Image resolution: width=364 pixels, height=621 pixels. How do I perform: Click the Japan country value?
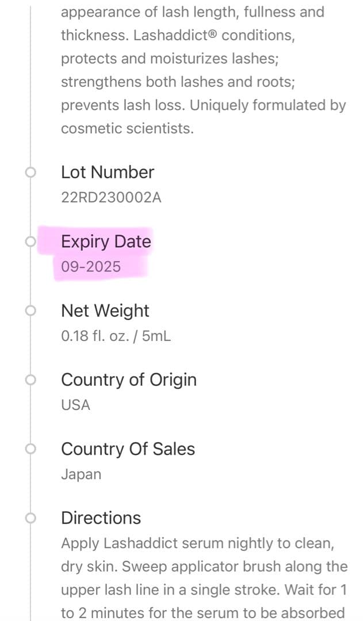[81, 474]
